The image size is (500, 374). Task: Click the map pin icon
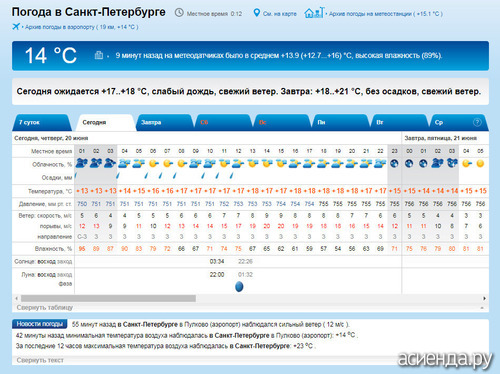(256, 13)
